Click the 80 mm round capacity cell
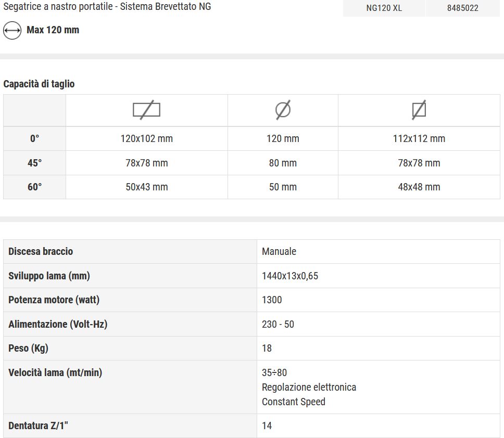 click(283, 163)
